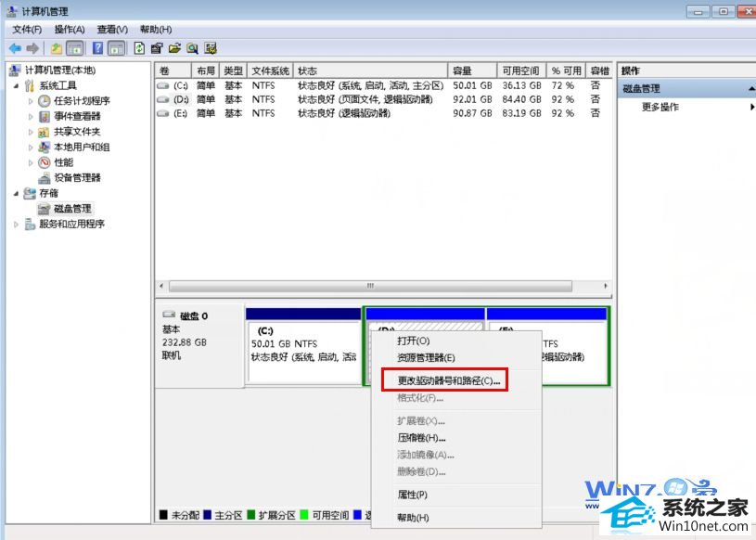
Task: Open the 文件(F) menu
Action: pyautogui.click(x=27, y=30)
